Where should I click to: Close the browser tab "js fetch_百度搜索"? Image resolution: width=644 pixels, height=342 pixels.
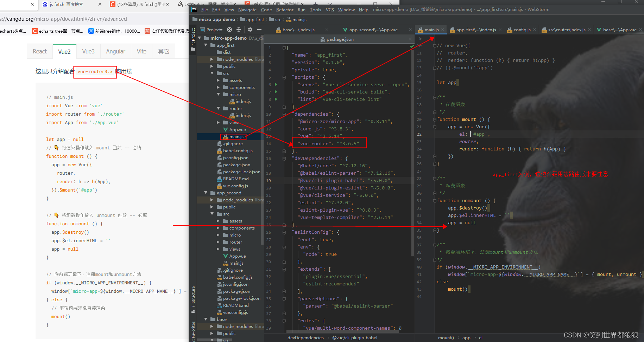(x=100, y=4)
